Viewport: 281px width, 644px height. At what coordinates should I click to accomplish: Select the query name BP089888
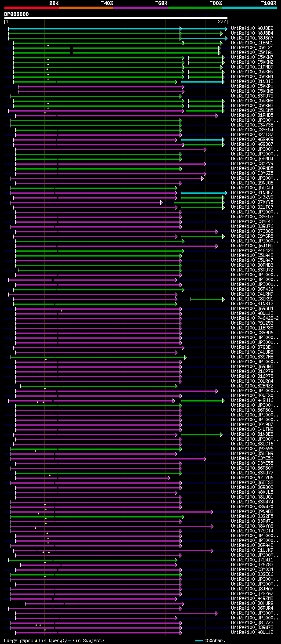17,14
